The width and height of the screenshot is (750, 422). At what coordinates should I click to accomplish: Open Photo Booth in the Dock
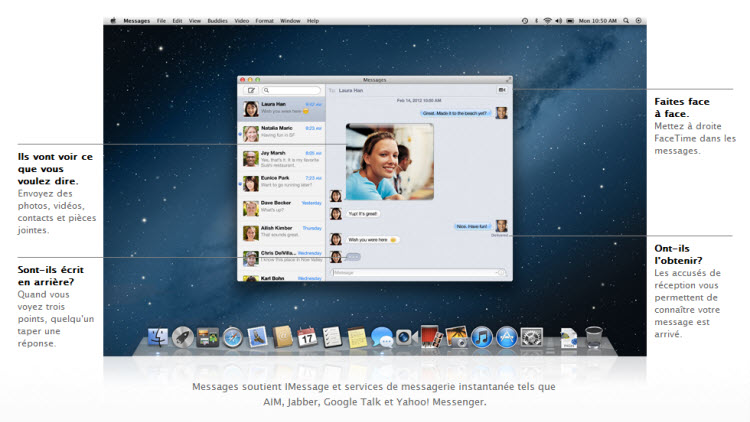point(431,337)
